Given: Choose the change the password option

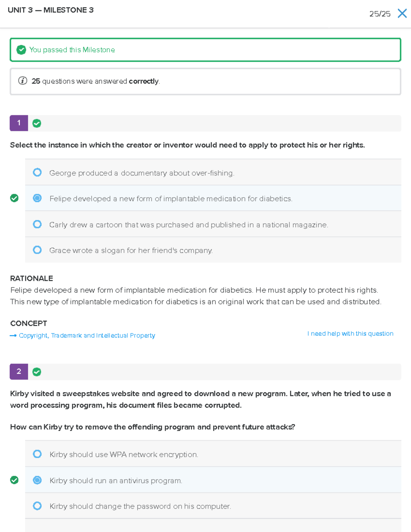Looking at the screenshot, I should (37, 506).
